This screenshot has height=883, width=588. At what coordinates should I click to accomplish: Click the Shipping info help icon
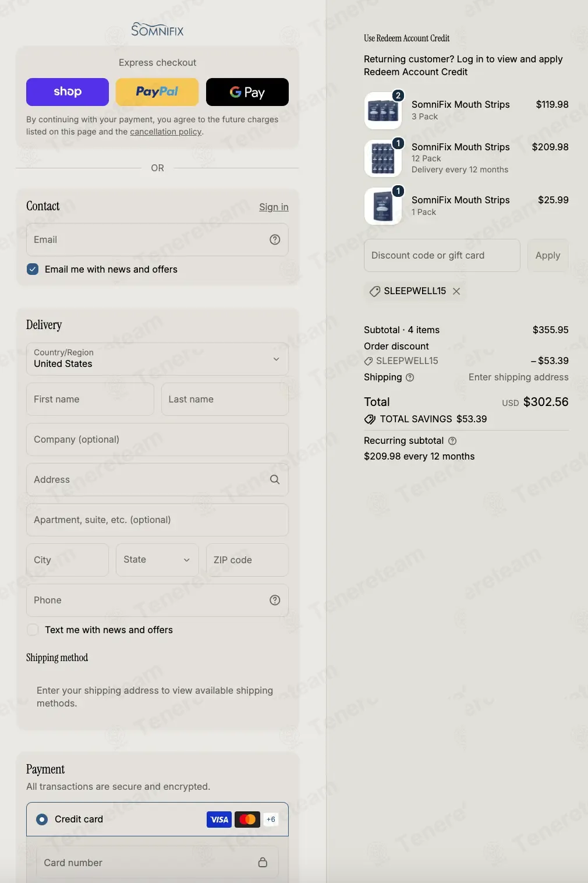[410, 377]
